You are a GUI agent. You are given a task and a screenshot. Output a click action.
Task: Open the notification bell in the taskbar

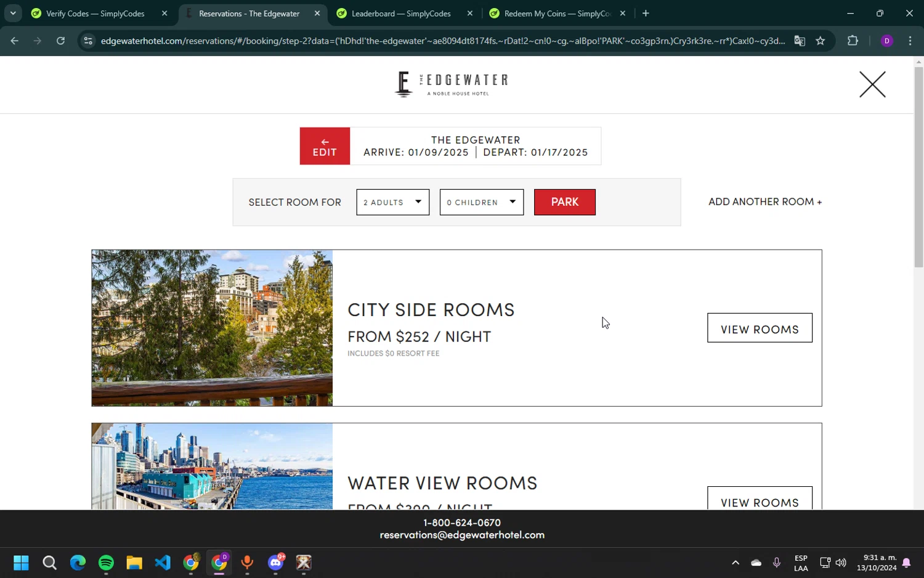pyautogui.click(x=907, y=563)
